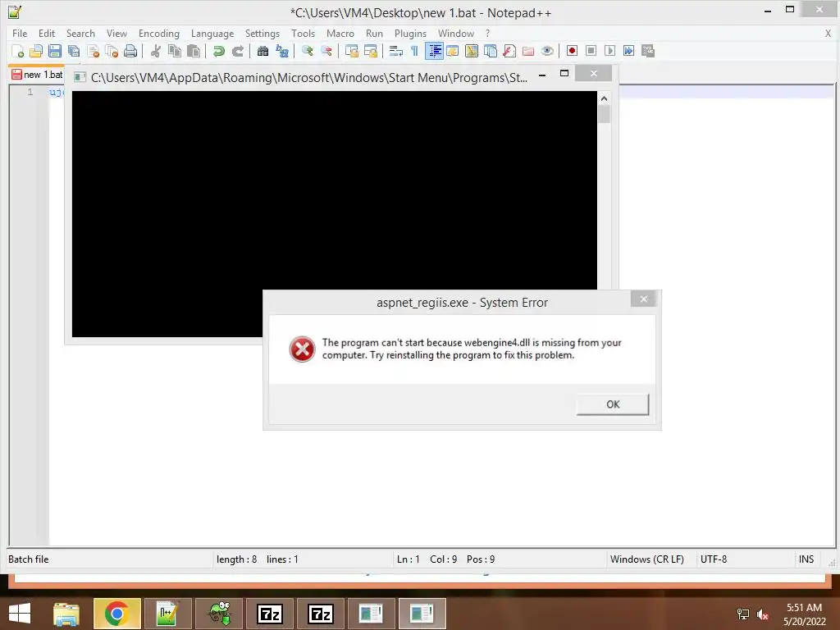Open the question mark help menu

point(487,33)
